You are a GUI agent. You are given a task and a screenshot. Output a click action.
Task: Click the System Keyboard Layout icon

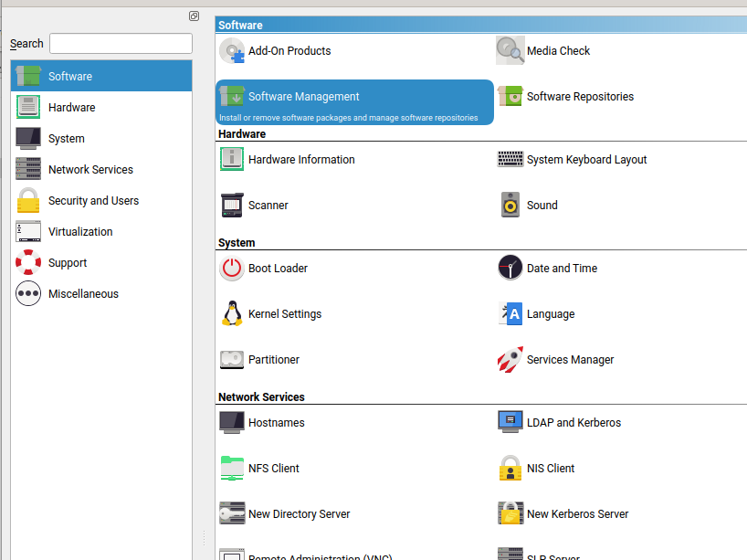click(x=510, y=159)
